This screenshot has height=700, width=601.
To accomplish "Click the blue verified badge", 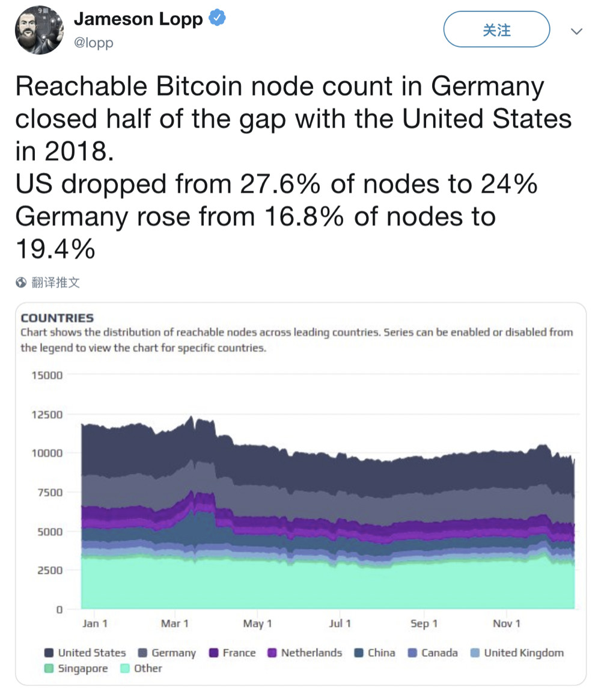I will pyautogui.click(x=218, y=18).
